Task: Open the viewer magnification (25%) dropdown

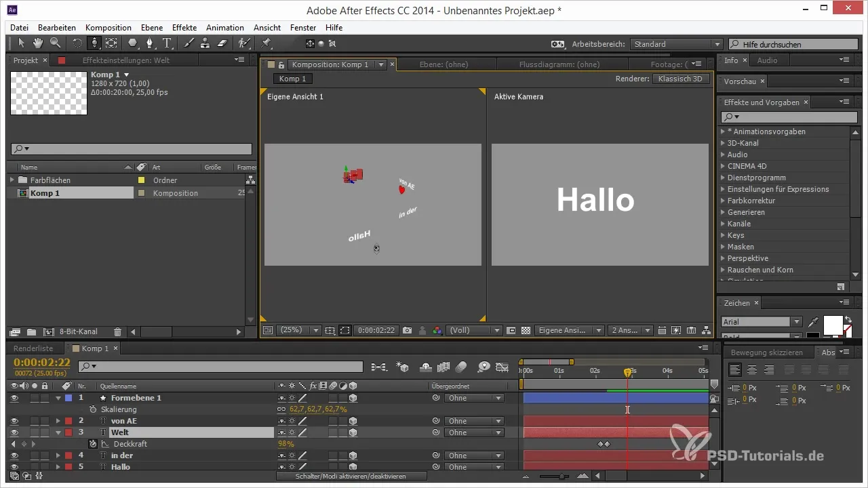Action: coord(299,331)
